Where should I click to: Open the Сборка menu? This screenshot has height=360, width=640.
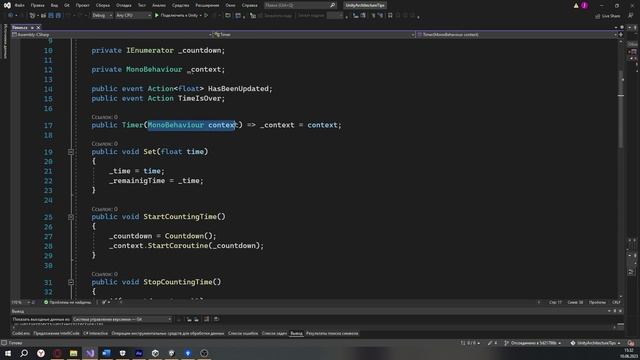(x=102, y=5)
